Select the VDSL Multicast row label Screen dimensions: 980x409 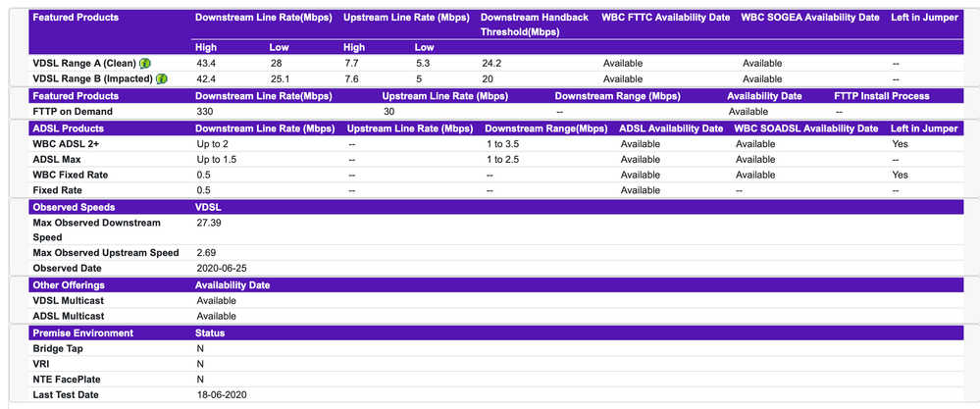click(70, 301)
